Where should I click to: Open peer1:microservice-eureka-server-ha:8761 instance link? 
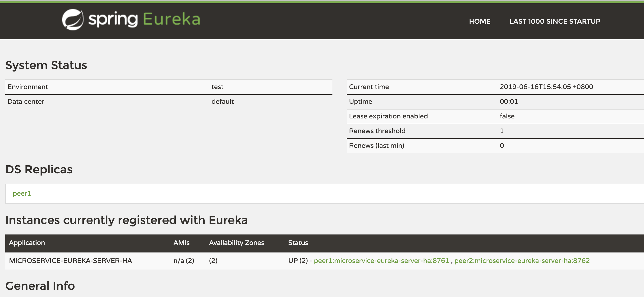[381, 261]
